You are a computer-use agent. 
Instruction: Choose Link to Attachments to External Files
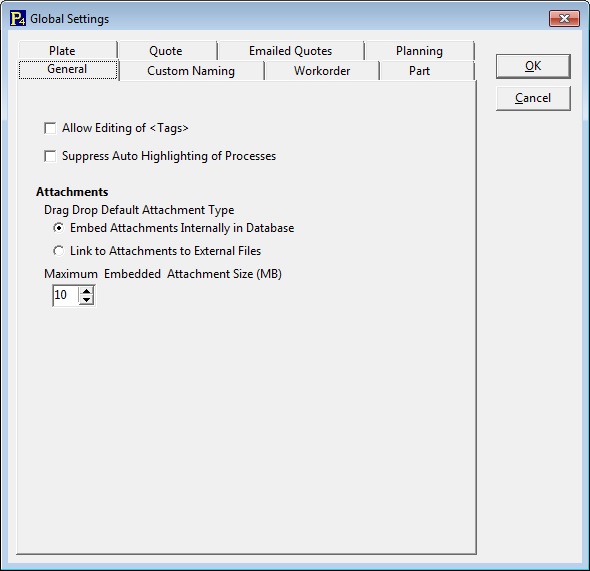click(x=58, y=251)
